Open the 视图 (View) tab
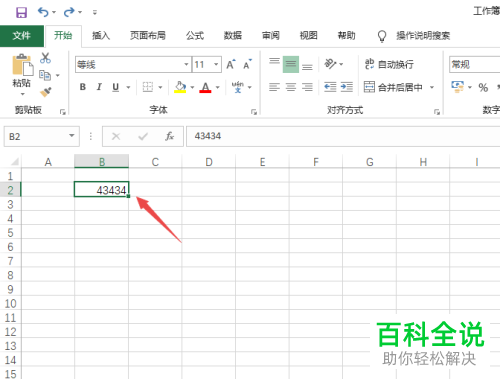Image resolution: width=500 pixels, height=379 pixels. (x=308, y=36)
